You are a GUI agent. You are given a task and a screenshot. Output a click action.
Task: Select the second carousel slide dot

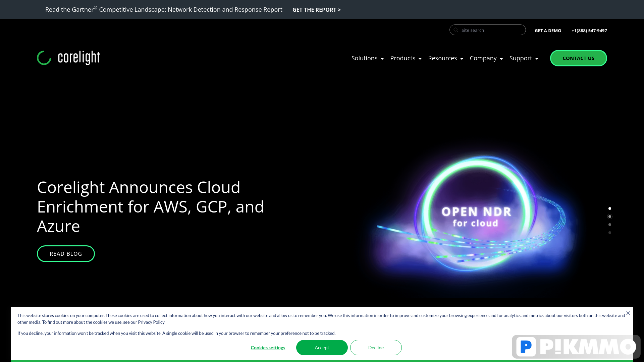click(x=610, y=217)
